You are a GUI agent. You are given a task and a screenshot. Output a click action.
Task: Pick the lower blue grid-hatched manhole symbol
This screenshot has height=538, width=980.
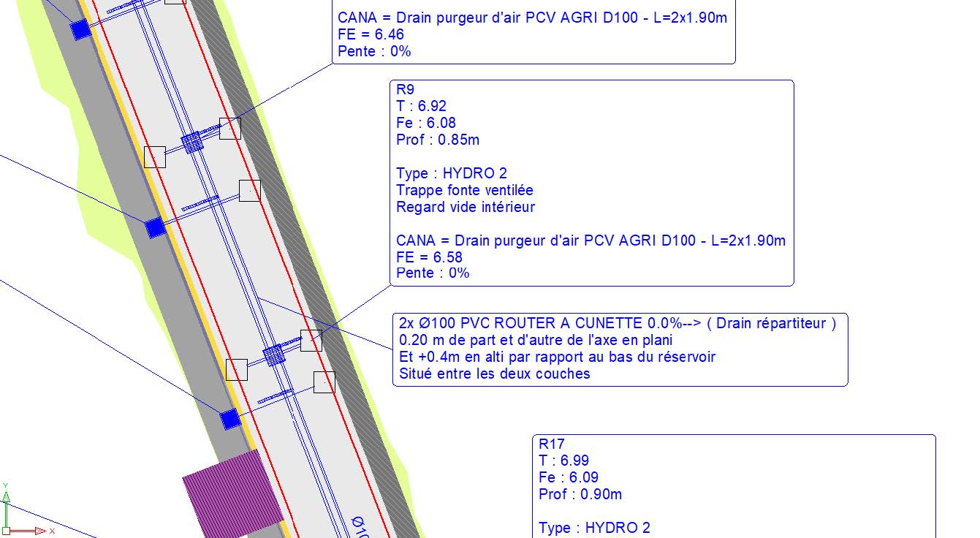tap(273, 355)
